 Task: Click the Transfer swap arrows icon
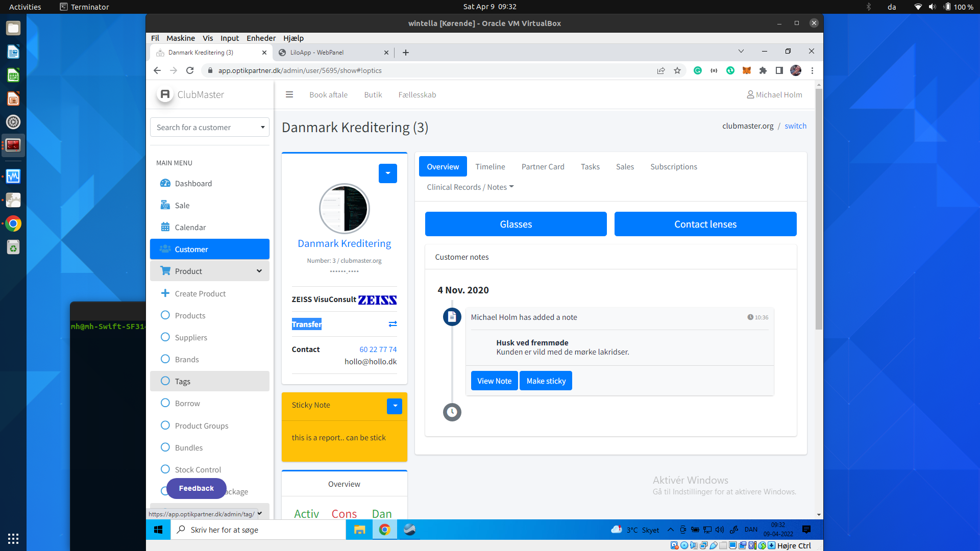393,324
